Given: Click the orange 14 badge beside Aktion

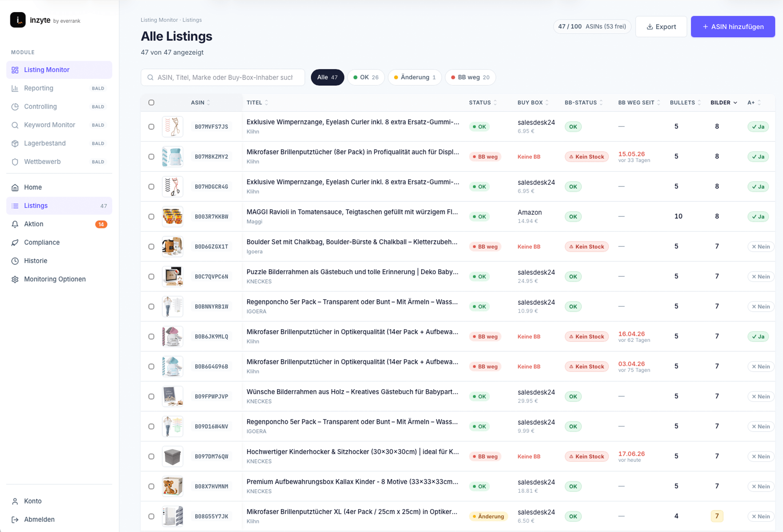Looking at the screenshot, I should pos(101,224).
